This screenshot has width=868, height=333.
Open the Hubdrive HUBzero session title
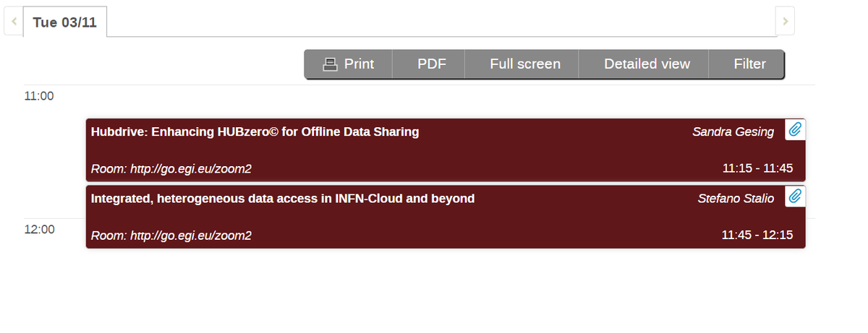coord(255,131)
